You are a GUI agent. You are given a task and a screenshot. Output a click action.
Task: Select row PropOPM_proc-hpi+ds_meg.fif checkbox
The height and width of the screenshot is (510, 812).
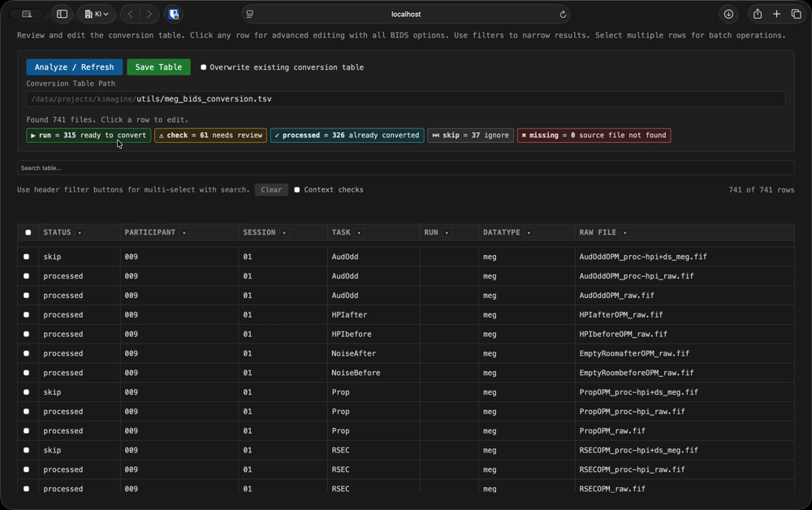(27, 392)
